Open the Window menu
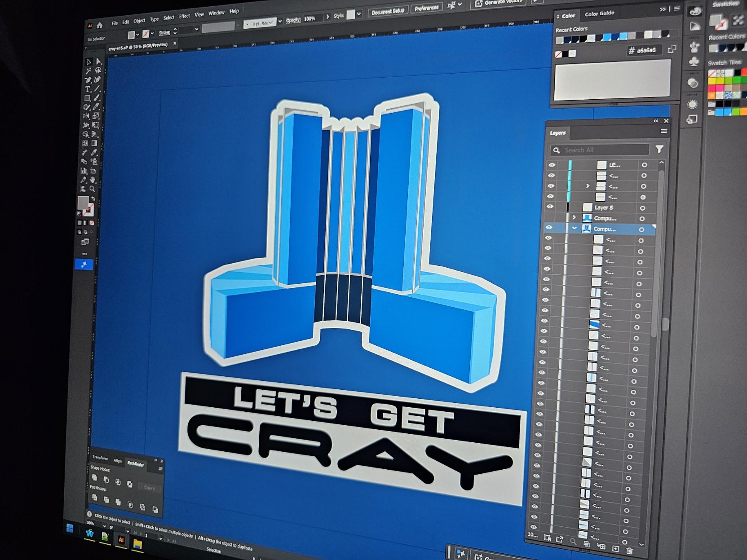747x560 pixels. 216,13
